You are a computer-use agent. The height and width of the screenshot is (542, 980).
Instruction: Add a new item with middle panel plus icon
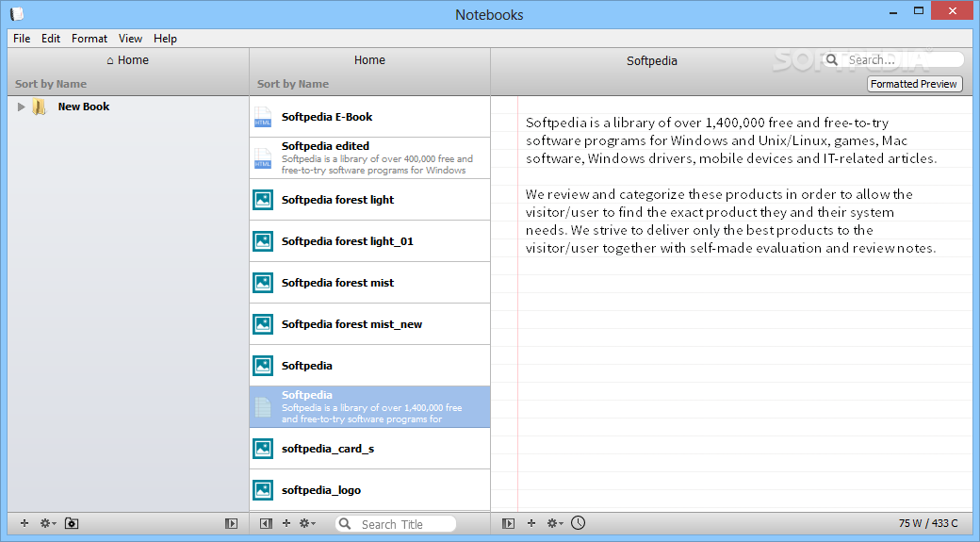pyautogui.click(x=286, y=523)
